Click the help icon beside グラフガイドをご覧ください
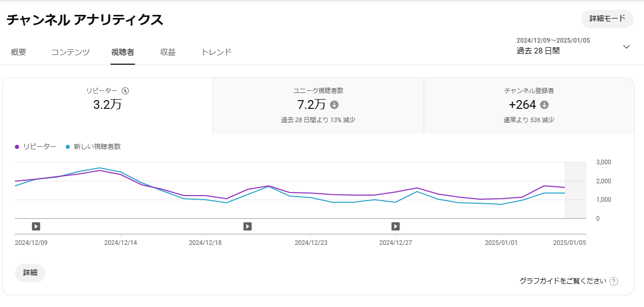This screenshot has width=644, height=307. [x=614, y=281]
